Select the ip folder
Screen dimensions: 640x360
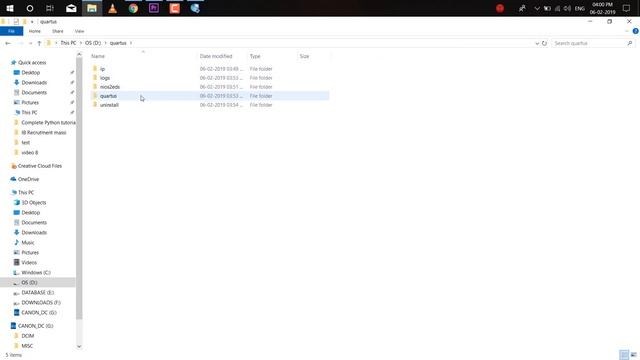(x=102, y=69)
